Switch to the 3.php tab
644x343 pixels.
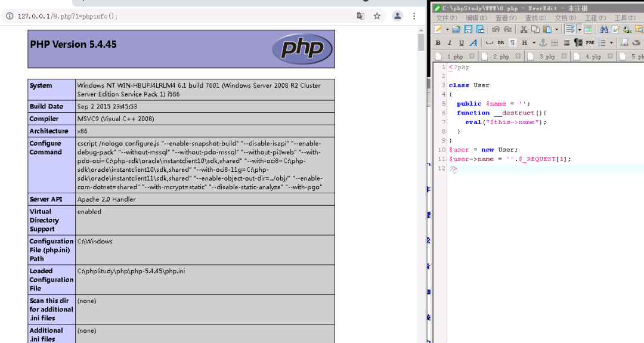click(547, 56)
